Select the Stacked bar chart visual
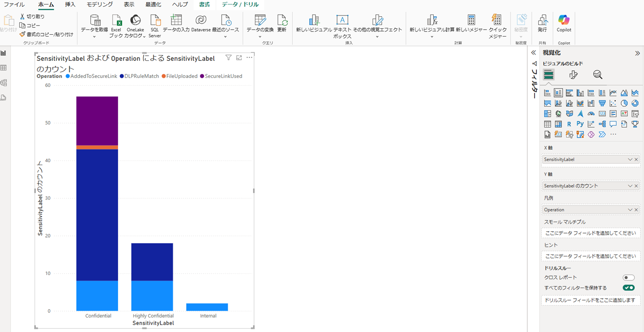 pos(547,93)
